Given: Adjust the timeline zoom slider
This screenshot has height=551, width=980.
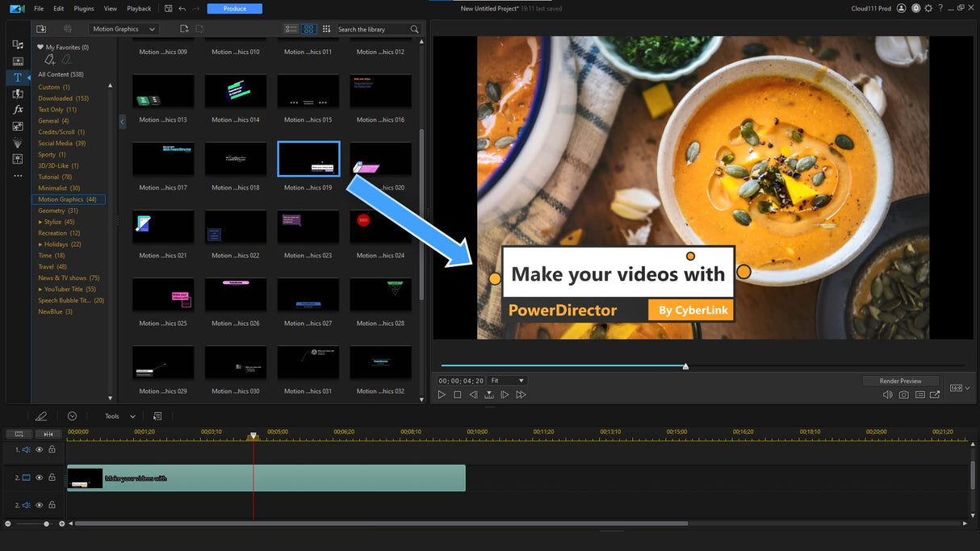Looking at the screenshot, I should click(x=46, y=524).
